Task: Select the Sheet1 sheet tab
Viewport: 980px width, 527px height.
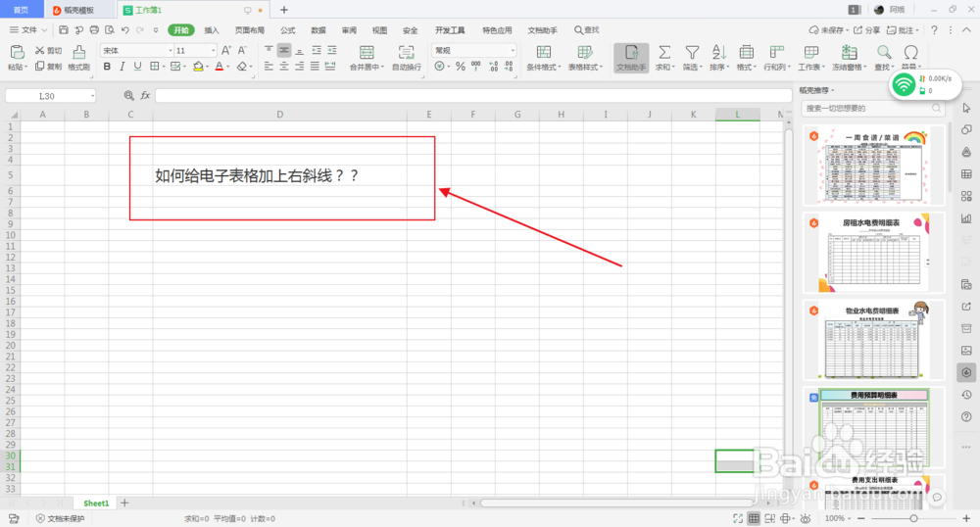Action: coord(96,503)
